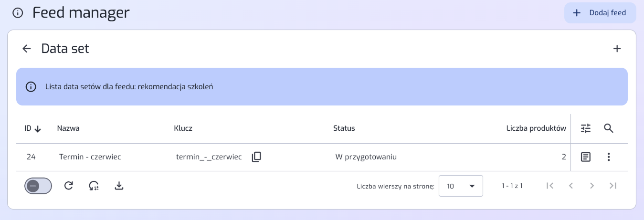Go to the first page of results
Viewport: 644px width, 220px height.
(550, 186)
